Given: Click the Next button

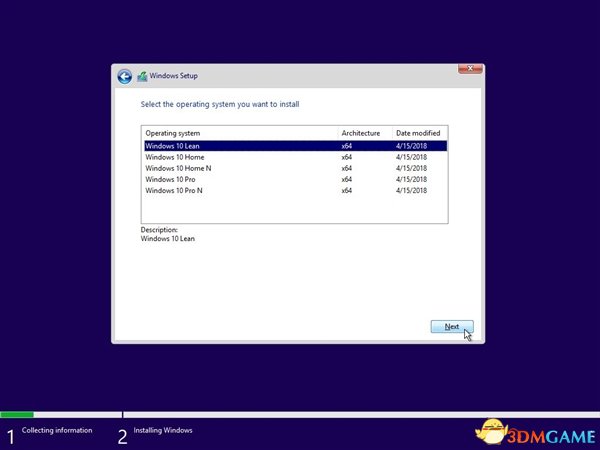Looking at the screenshot, I should pyautogui.click(x=452, y=326).
